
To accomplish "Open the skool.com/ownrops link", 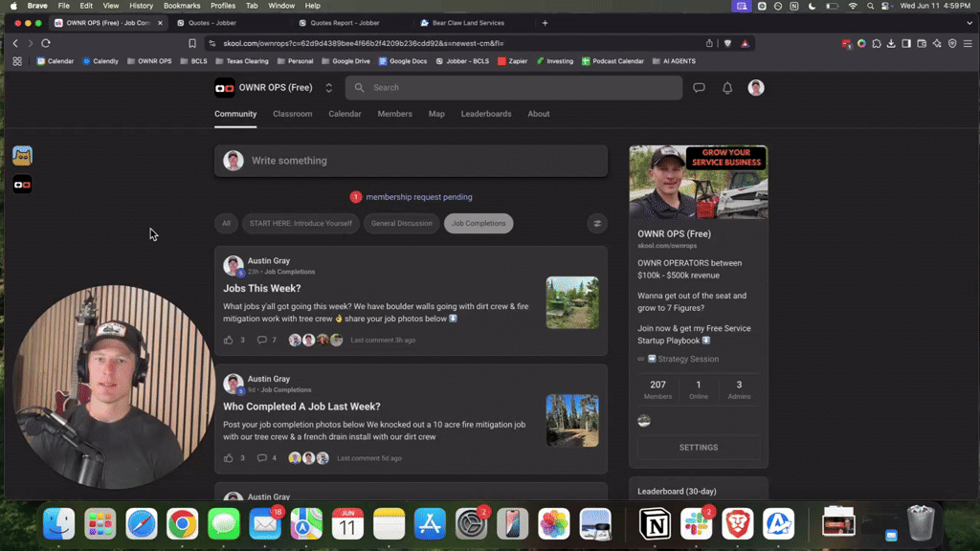I will coord(667,246).
